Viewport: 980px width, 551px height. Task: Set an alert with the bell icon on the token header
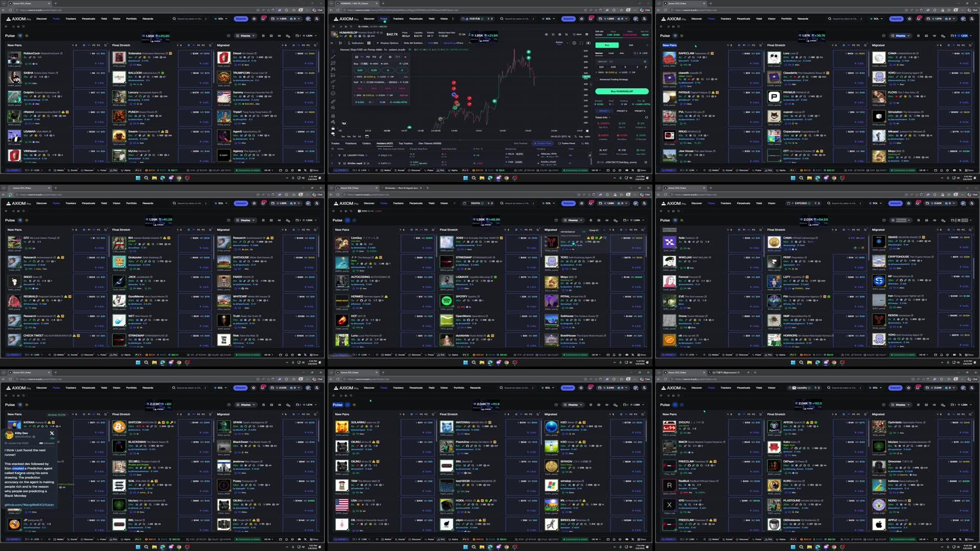point(577,34)
